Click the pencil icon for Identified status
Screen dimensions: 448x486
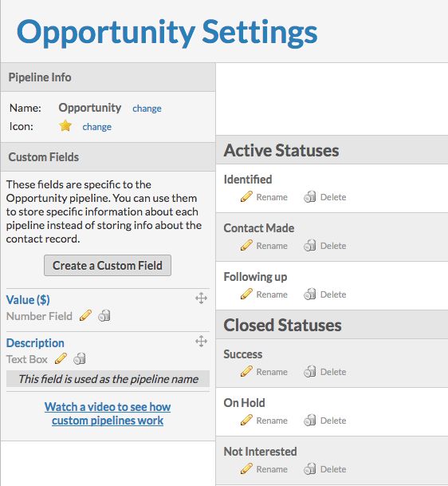click(246, 197)
